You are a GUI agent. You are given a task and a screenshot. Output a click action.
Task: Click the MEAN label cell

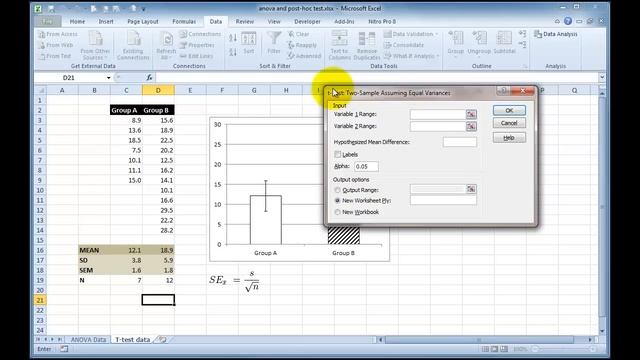pos(94,250)
